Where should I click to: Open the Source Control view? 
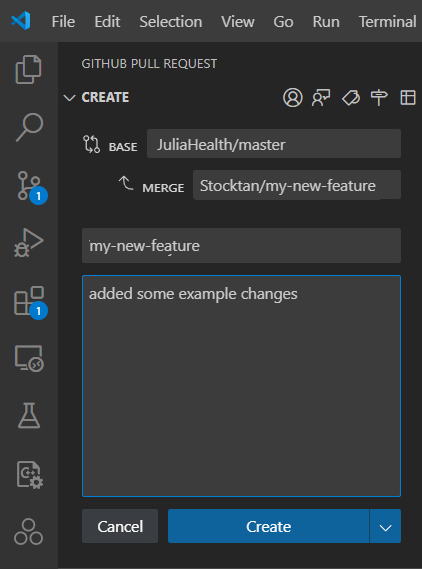pos(32,187)
